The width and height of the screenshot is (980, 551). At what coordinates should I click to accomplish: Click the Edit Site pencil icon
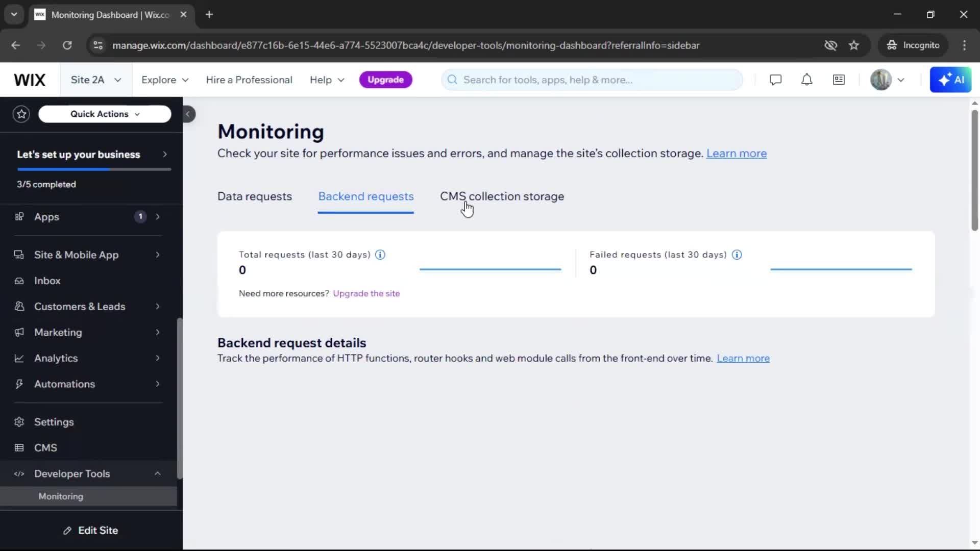(x=67, y=531)
